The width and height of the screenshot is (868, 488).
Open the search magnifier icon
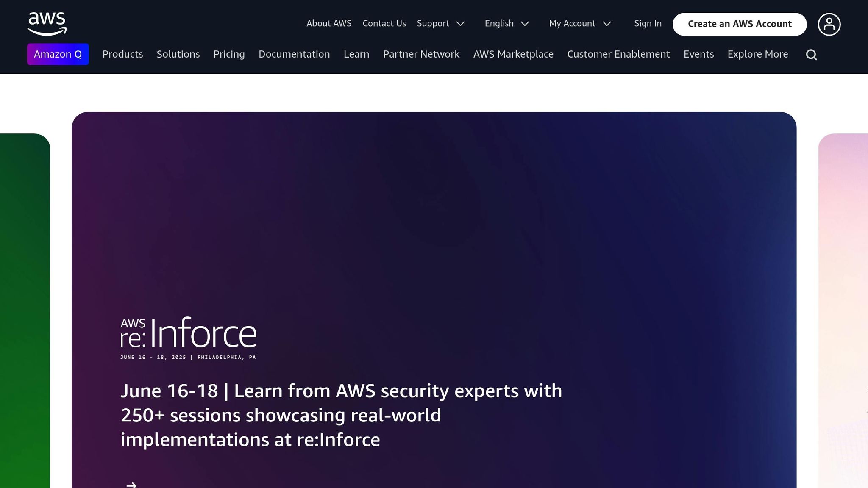(811, 55)
